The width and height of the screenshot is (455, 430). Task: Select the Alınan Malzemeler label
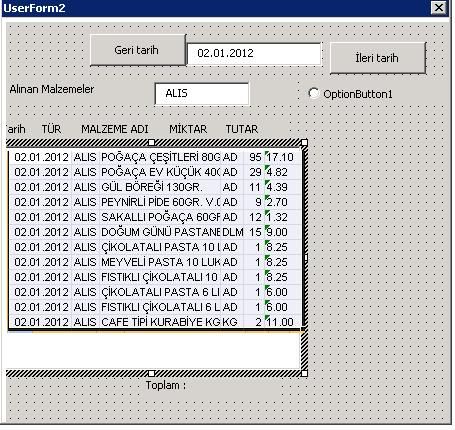pyautogui.click(x=52, y=89)
